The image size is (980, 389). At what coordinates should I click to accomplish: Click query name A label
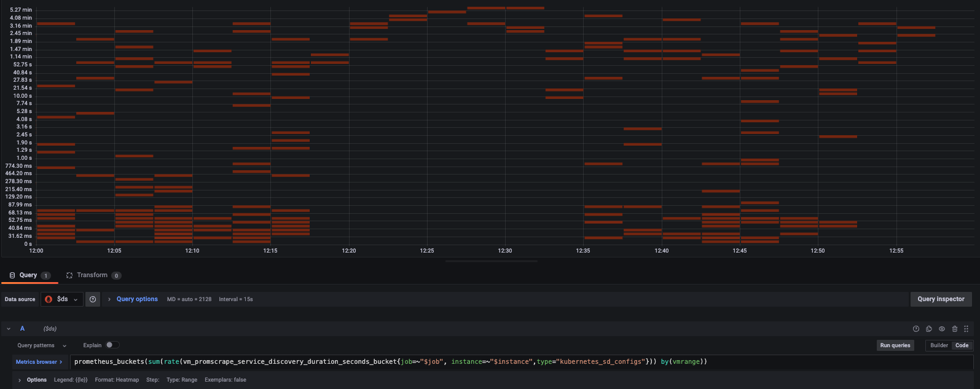point(22,329)
